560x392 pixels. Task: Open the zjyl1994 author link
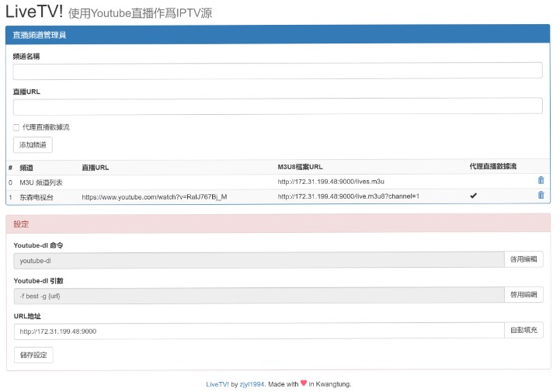(252, 384)
